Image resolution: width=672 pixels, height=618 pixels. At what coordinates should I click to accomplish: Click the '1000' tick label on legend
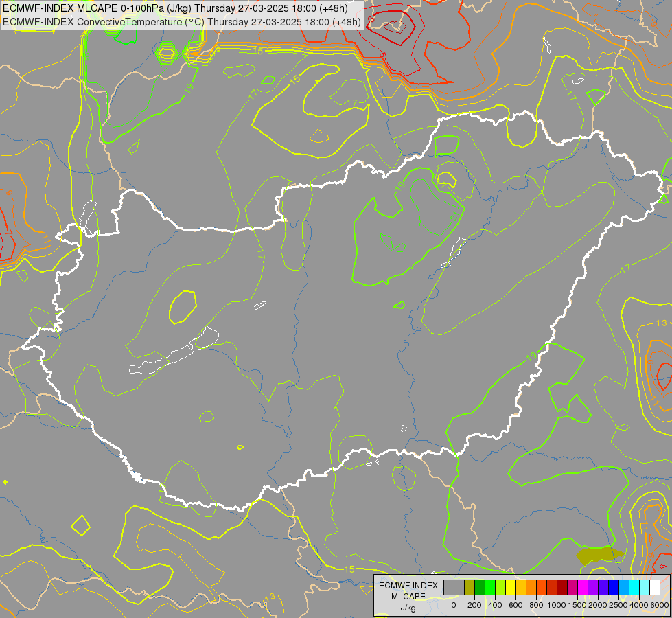pyautogui.click(x=557, y=605)
